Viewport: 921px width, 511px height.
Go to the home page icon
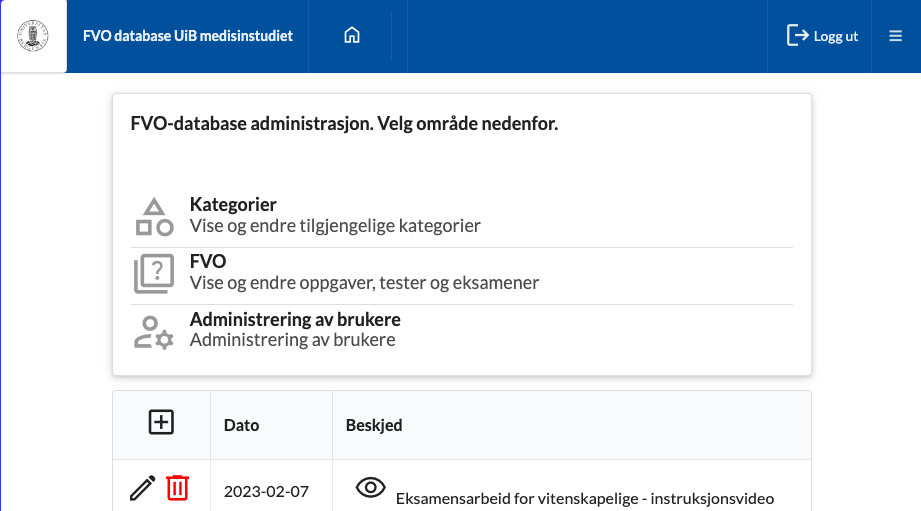(x=351, y=36)
